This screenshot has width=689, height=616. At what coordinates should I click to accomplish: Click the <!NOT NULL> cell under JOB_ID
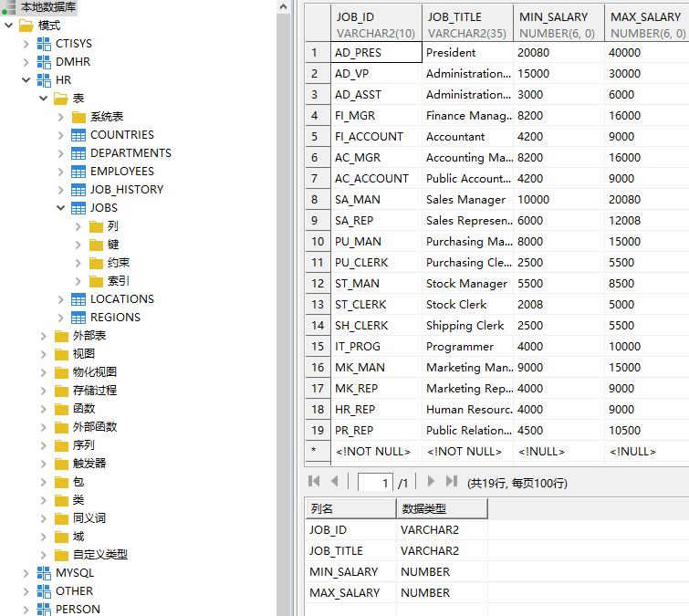coord(376,452)
